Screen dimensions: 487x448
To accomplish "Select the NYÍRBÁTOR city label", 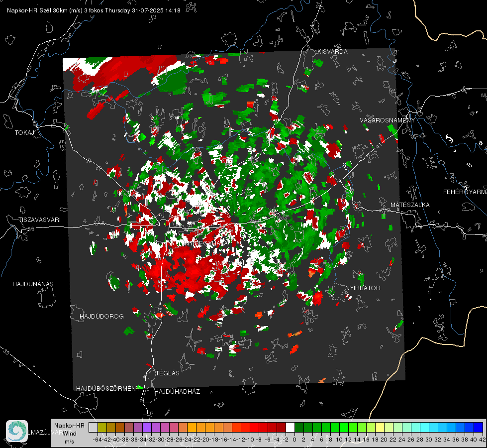I will (363, 288).
